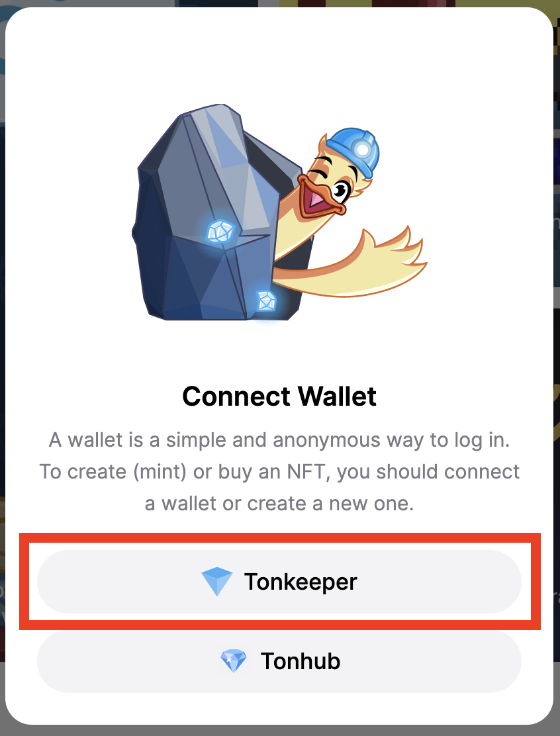
Task: Click the 'Tonkeeper' label text
Action: point(301,582)
